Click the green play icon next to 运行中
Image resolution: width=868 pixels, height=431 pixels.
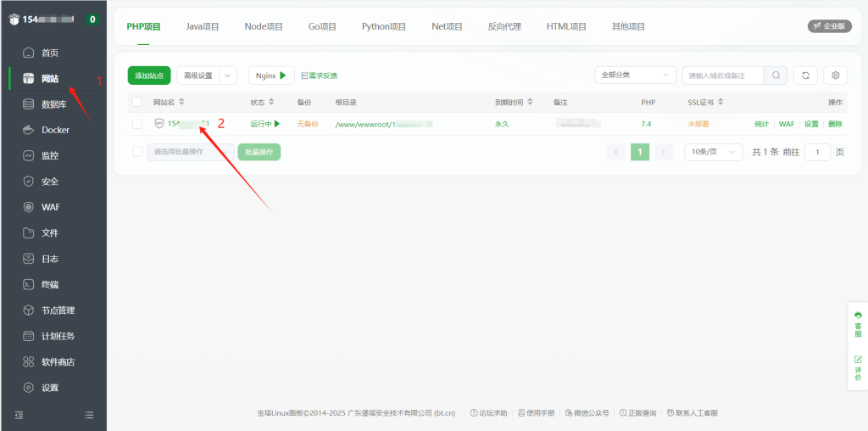tap(277, 124)
